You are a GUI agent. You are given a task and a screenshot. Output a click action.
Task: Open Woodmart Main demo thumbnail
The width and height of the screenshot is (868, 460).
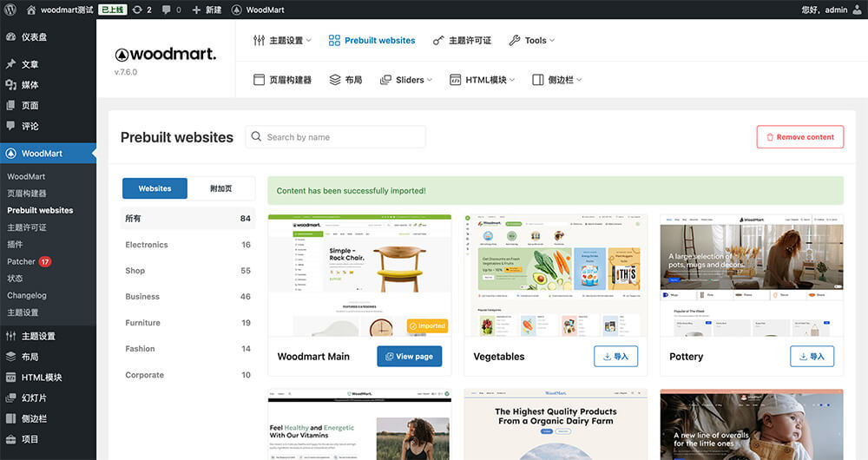tap(359, 275)
